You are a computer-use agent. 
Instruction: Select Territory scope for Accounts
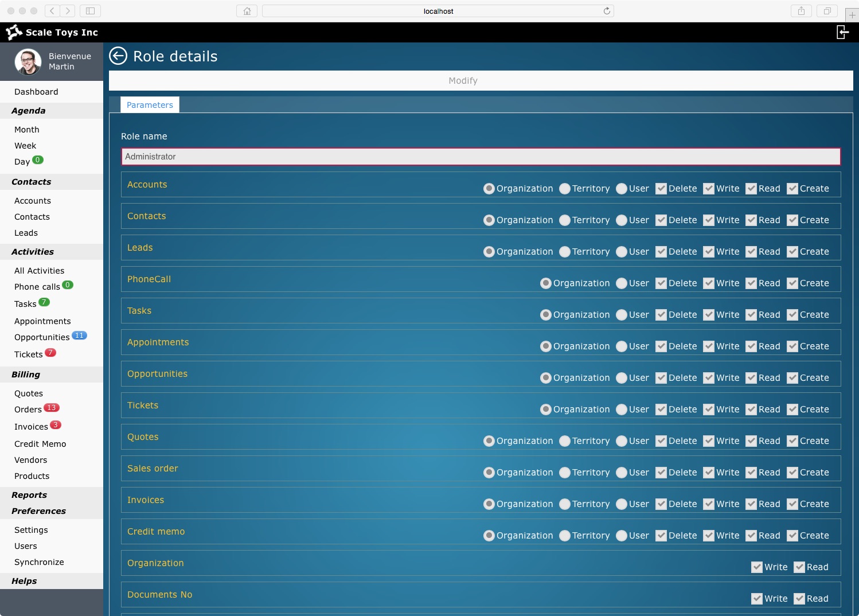coord(565,189)
